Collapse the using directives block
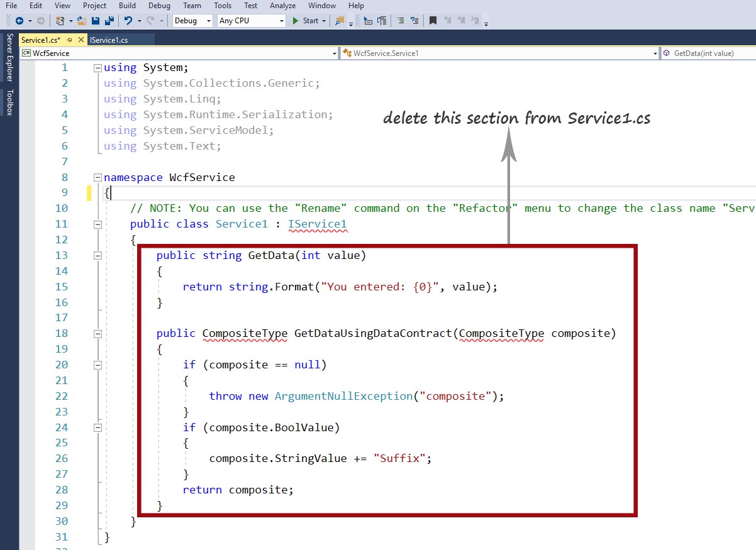Image resolution: width=756 pixels, height=550 pixels. click(x=97, y=67)
